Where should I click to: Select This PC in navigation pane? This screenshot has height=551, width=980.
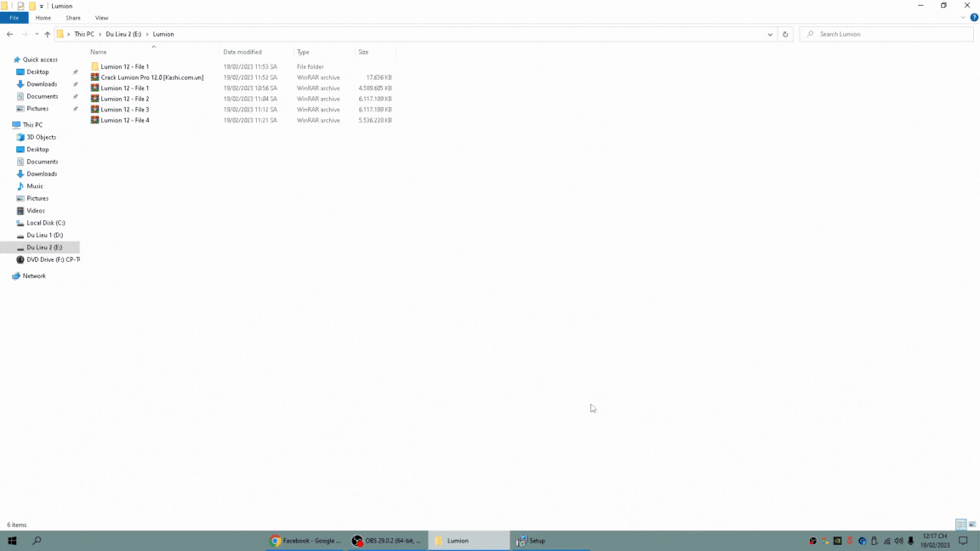(x=32, y=125)
